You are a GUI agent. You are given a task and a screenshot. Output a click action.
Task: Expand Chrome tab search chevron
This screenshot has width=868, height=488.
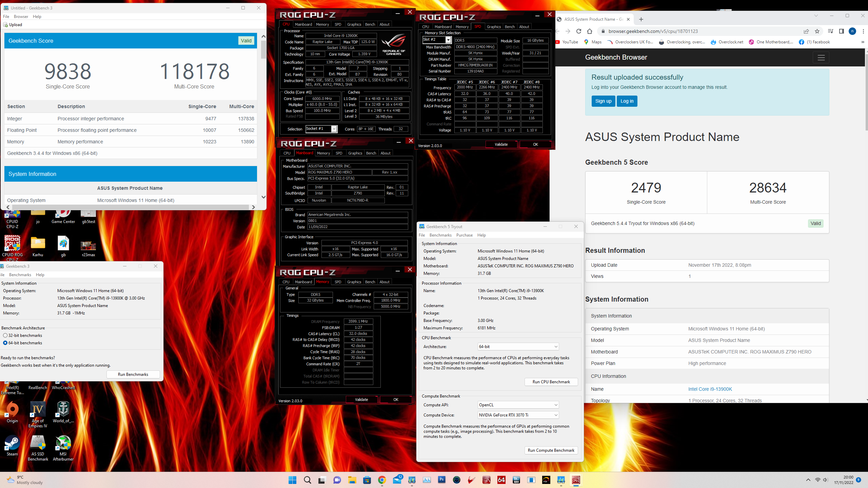[x=816, y=16]
